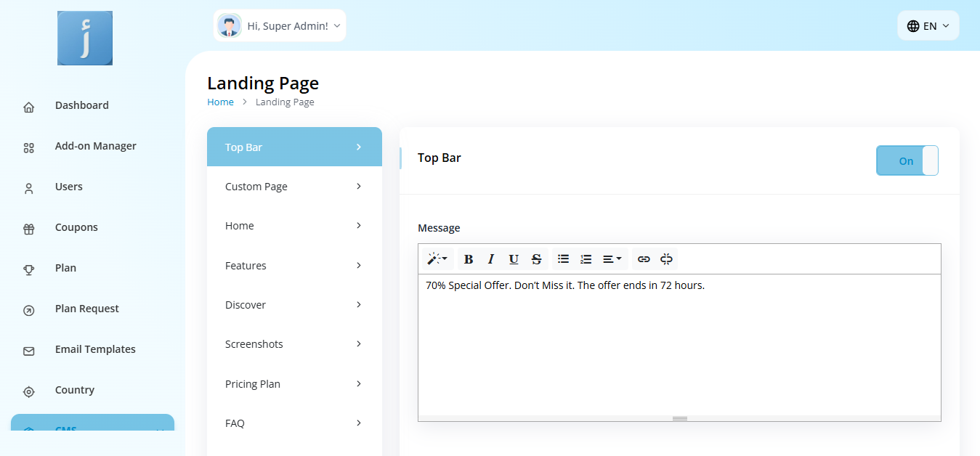Image resolution: width=980 pixels, height=456 pixels.
Task: Expand the Super Admin user menu
Action: 280,26
